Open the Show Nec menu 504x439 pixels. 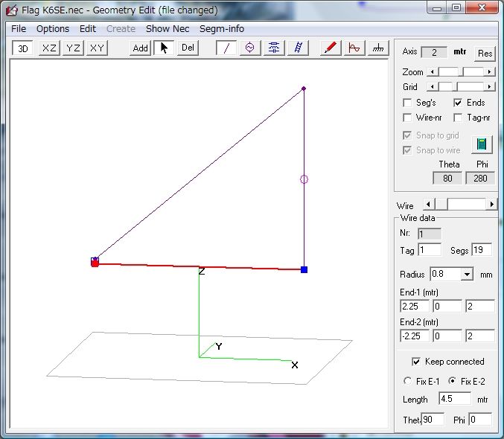click(168, 28)
